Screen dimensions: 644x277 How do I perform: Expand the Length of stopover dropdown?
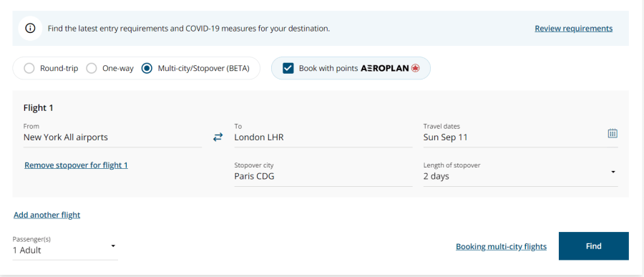click(520, 174)
